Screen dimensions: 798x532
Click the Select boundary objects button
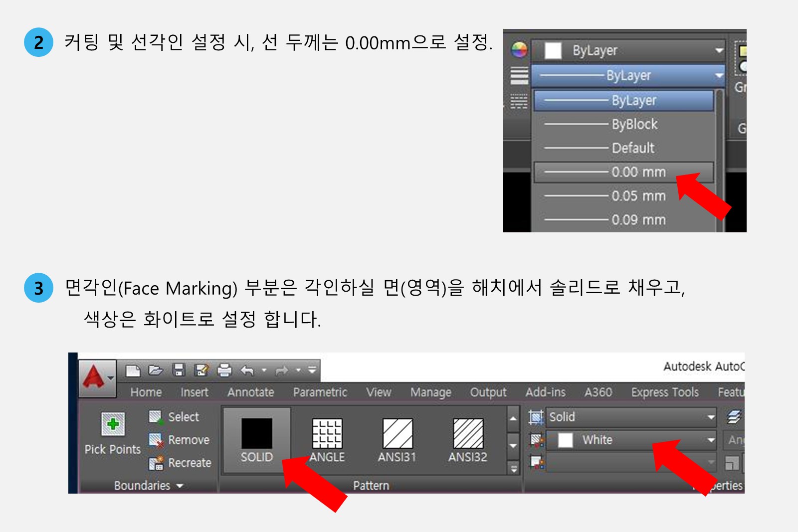coord(174,417)
